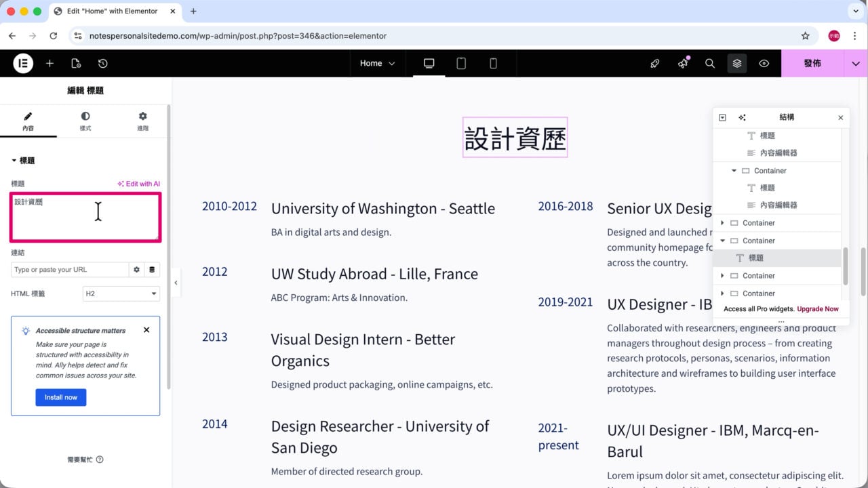
Task: Collapse the 標題 section
Action: (x=23, y=161)
